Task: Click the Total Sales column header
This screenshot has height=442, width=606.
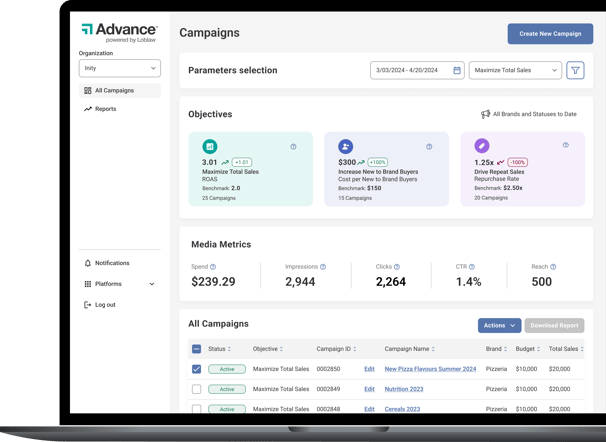Action: pos(563,349)
